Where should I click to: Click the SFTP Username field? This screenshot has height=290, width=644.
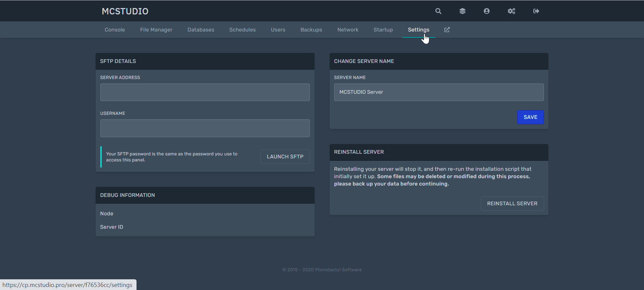pos(205,128)
